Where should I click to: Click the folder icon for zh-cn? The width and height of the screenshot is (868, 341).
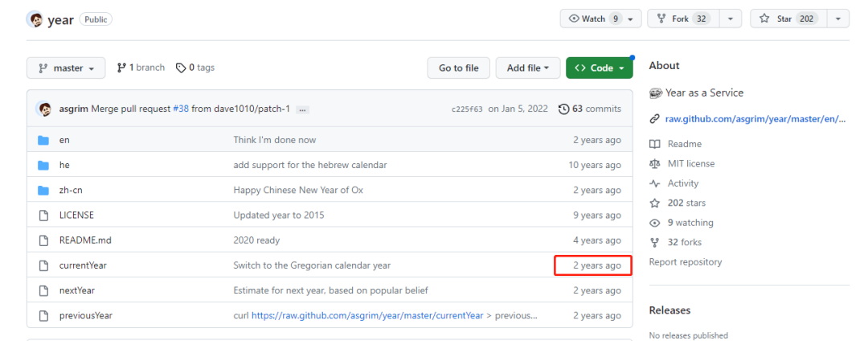(x=43, y=190)
